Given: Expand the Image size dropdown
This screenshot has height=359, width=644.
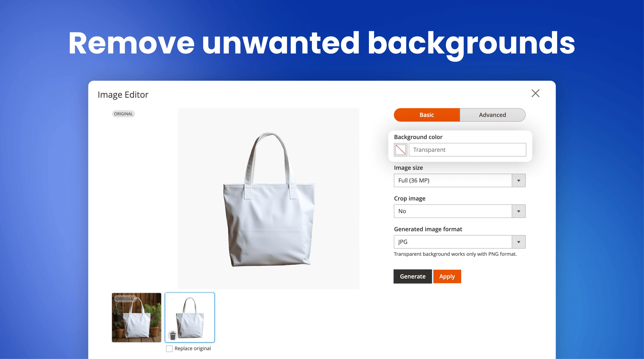Looking at the screenshot, I should 518,180.
